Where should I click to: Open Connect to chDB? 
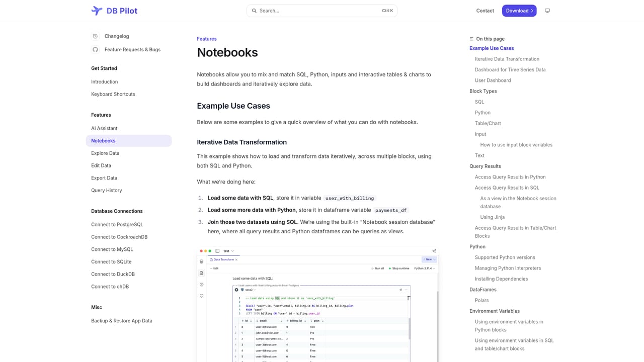point(110,287)
